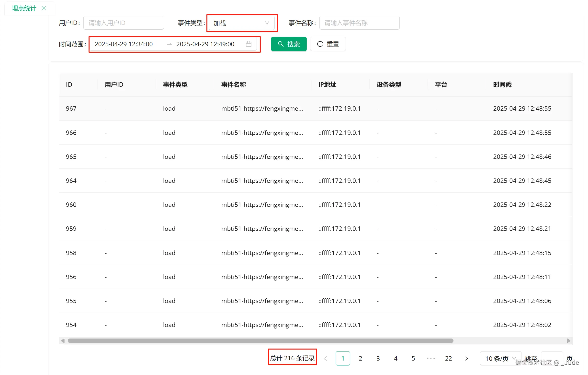Click the pagination ellipsis jump-forward icon
588x375 pixels.
[x=431, y=358]
